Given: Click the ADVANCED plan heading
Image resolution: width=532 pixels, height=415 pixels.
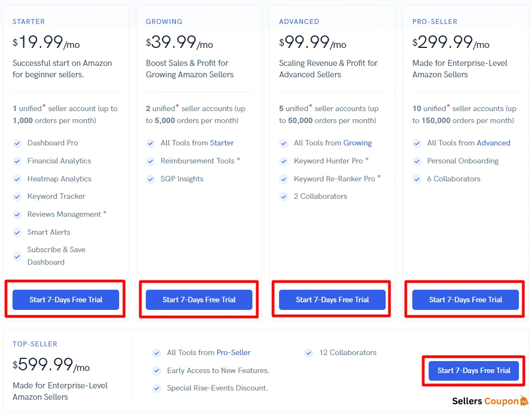Looking at the screenshot, I should click(x=299, y=21).
